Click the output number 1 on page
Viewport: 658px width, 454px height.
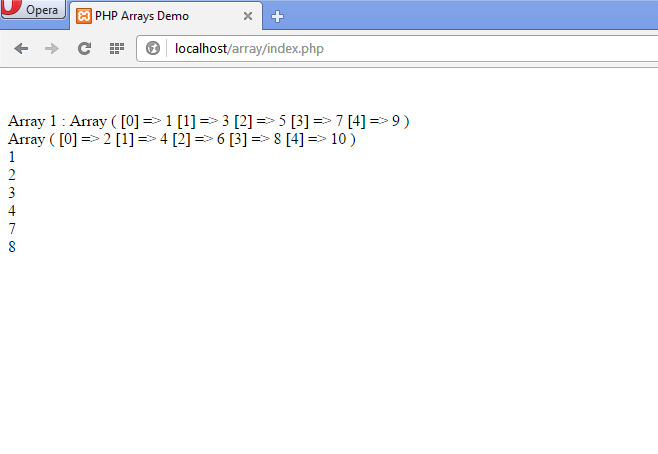tap(12, 157)
